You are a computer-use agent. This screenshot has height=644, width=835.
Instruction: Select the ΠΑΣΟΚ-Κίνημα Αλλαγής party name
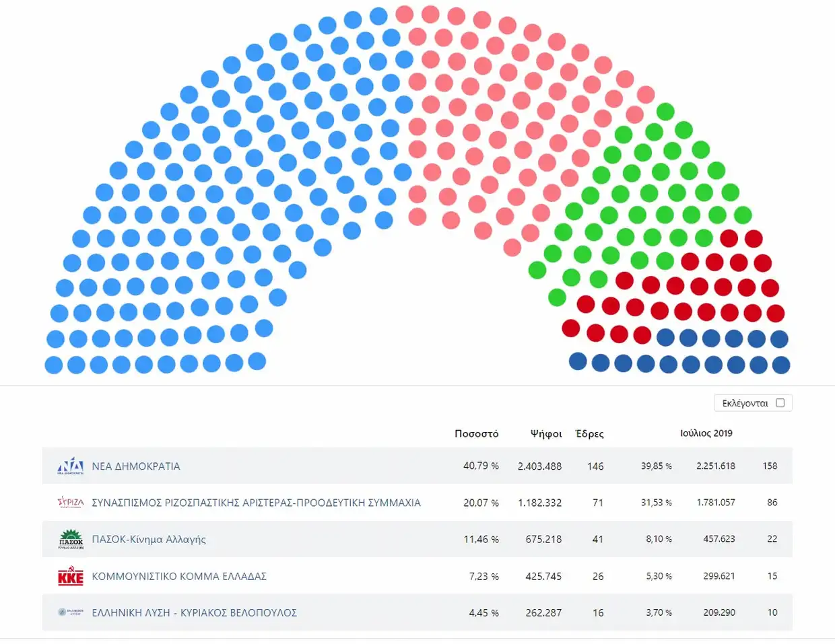[149, 539]
